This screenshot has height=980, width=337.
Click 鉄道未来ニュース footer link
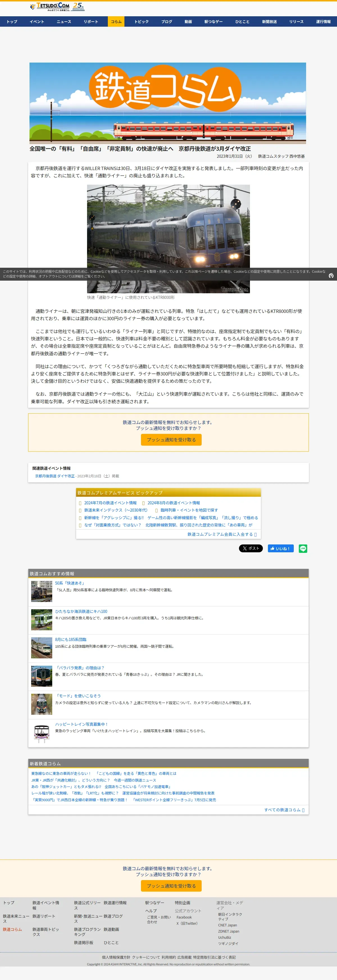pos(16,918)
